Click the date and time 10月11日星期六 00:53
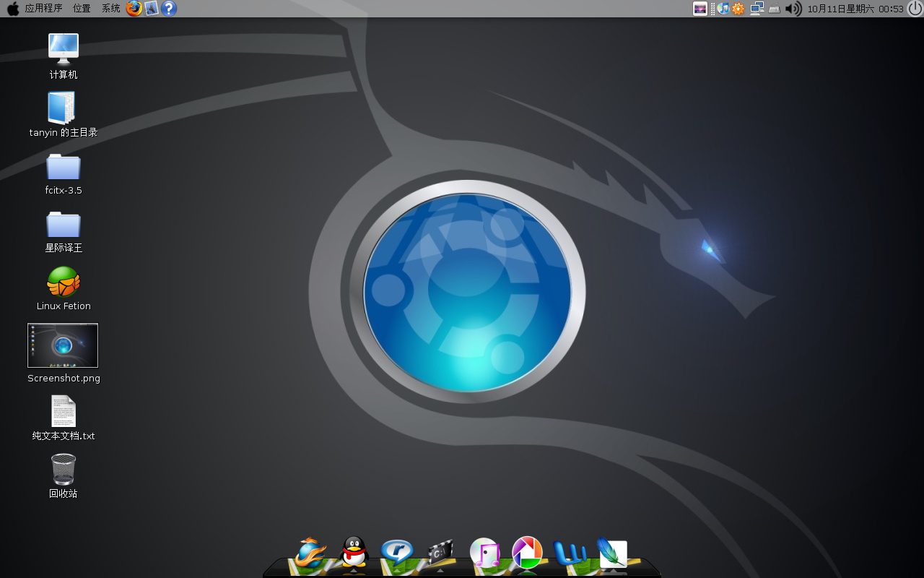This screenshot has height=578, width=924. [855, 9]
